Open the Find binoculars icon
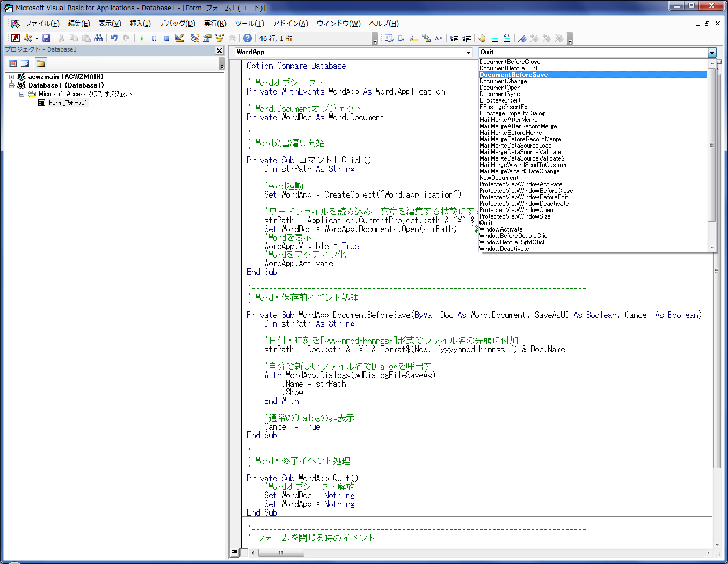The width and height of the screenshot is (728, 564). [x=98, y=38]
